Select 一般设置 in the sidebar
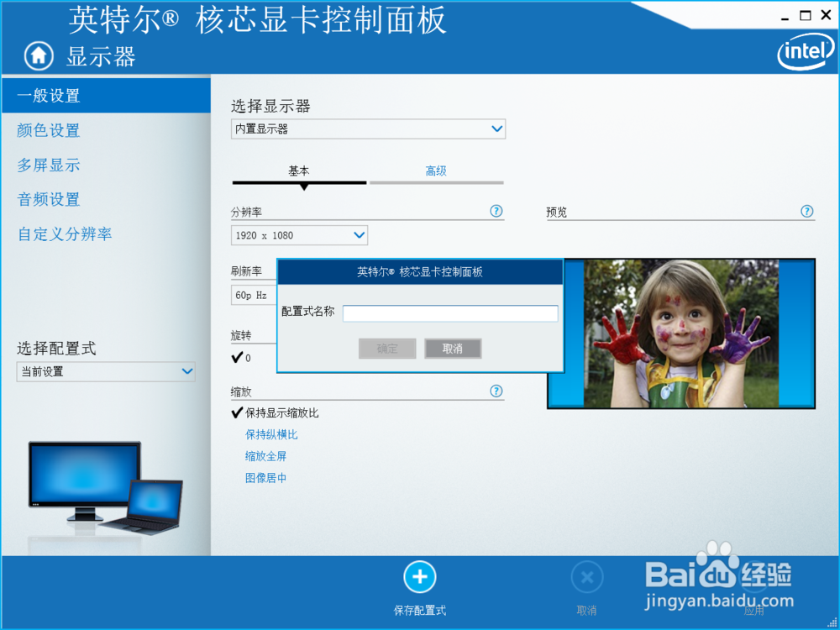840x630 pixels. [x=106, y=96]
